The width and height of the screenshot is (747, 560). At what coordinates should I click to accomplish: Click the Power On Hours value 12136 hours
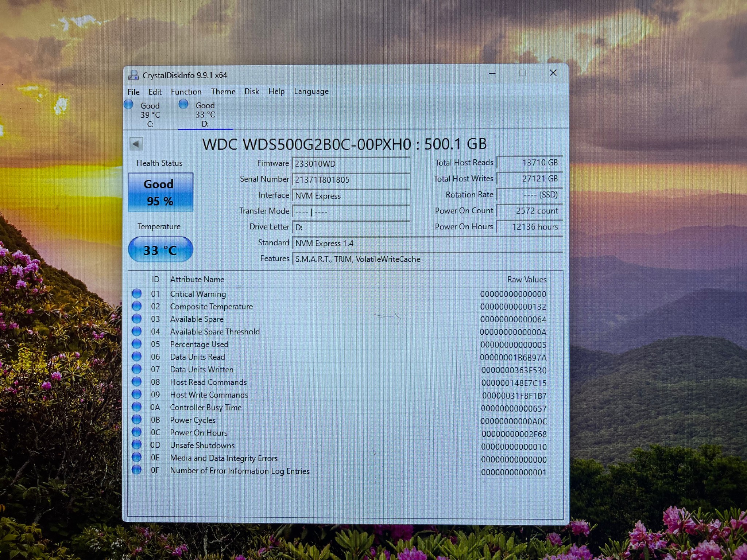tap(530, 227)
